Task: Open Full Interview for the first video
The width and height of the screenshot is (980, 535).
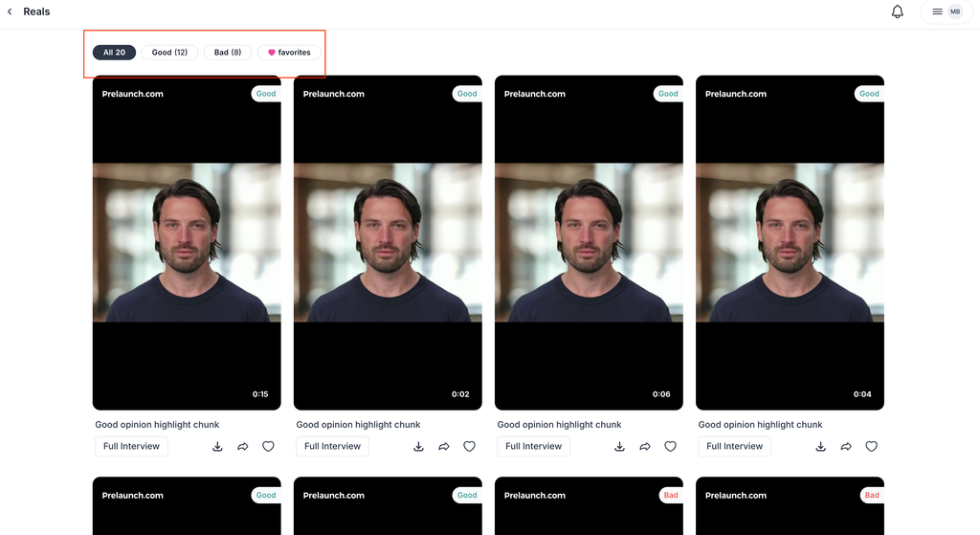Action: (x=132, y=446)
